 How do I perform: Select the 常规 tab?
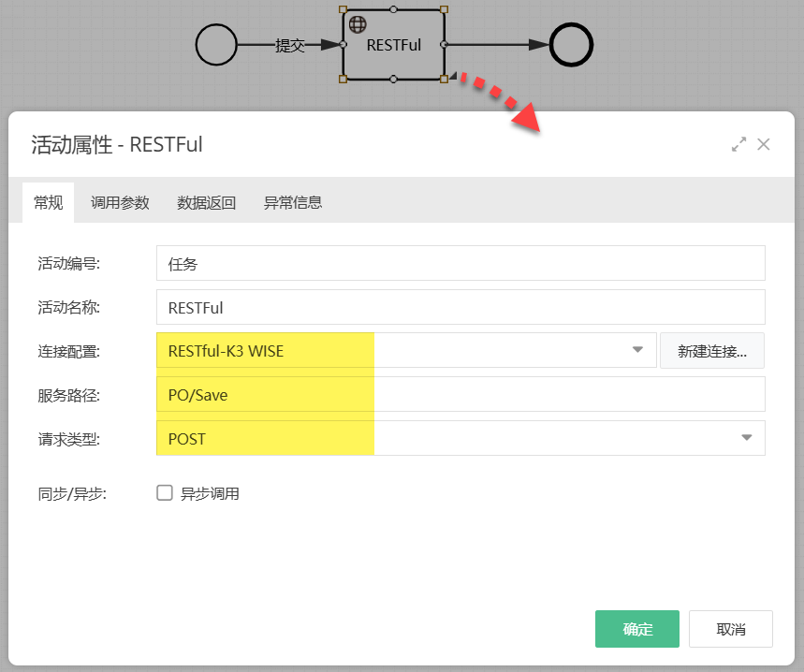pyautogui.click(x=48, y=202)
